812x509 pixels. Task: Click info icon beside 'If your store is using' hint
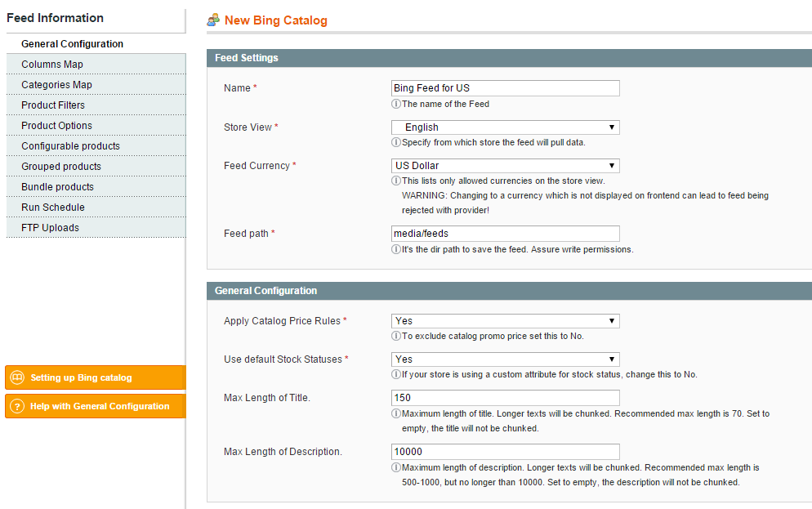(396, 374)
